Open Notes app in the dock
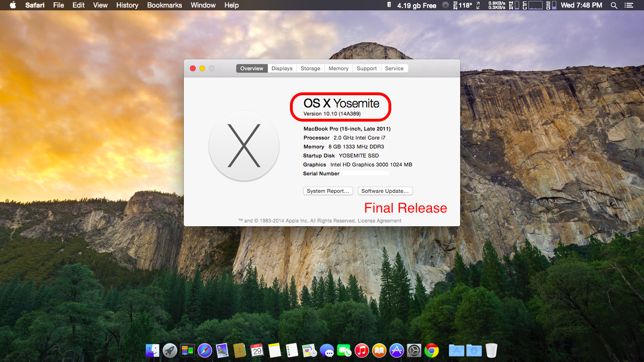This screenshot has height=362, width=644. pyautogui.click(x=274, y=350)
